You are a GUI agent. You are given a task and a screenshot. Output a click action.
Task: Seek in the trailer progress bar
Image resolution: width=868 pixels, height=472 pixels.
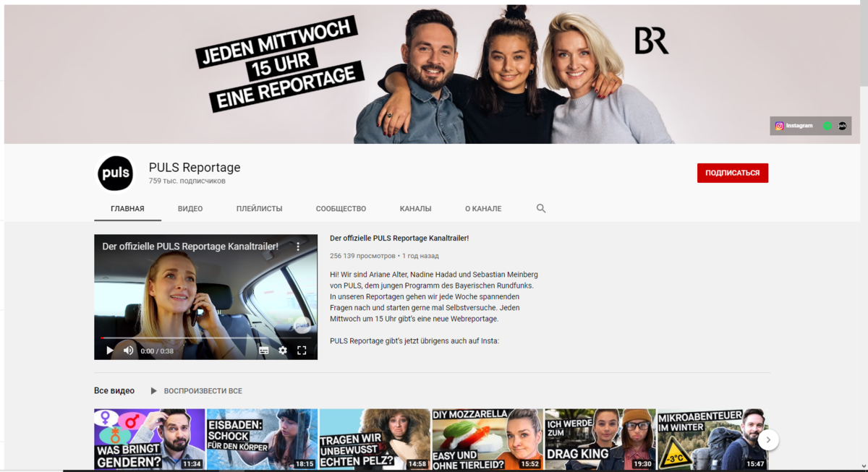pos(206,338)
